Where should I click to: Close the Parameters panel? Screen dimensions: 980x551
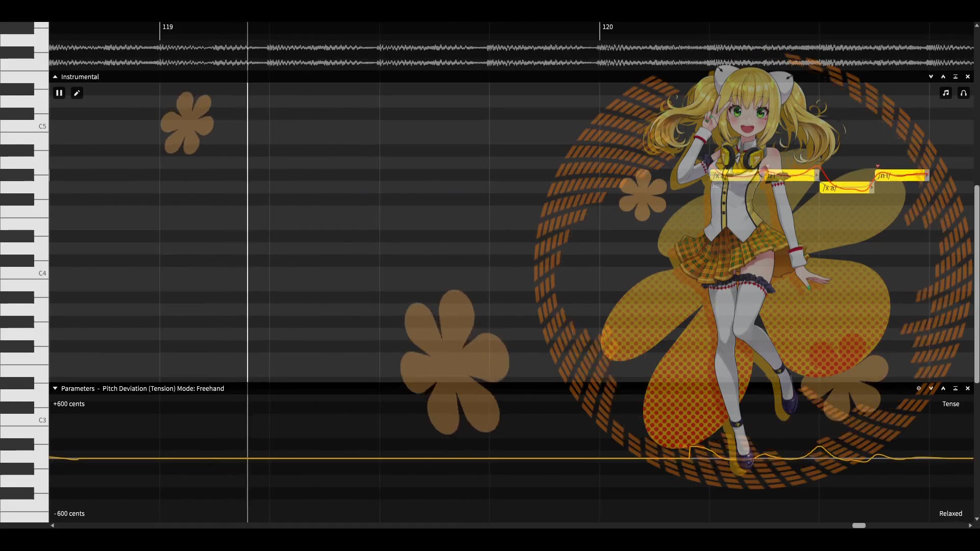point(968,389)
